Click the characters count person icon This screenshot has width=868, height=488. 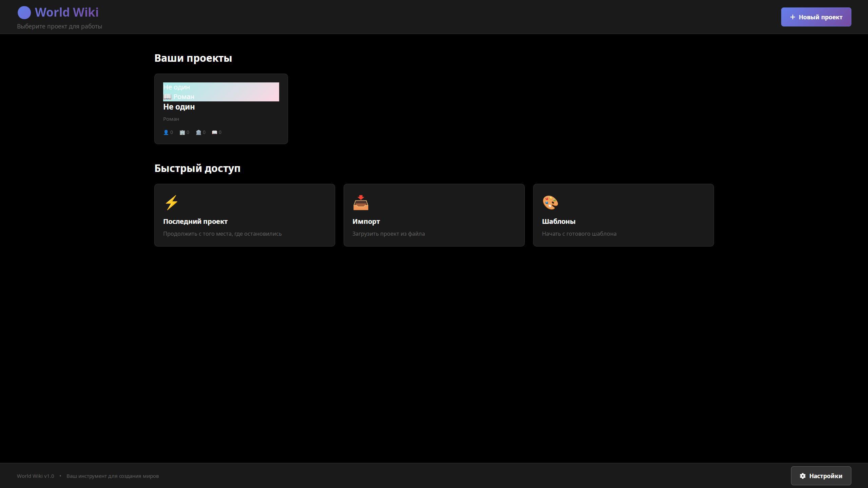tap(166, 133)
